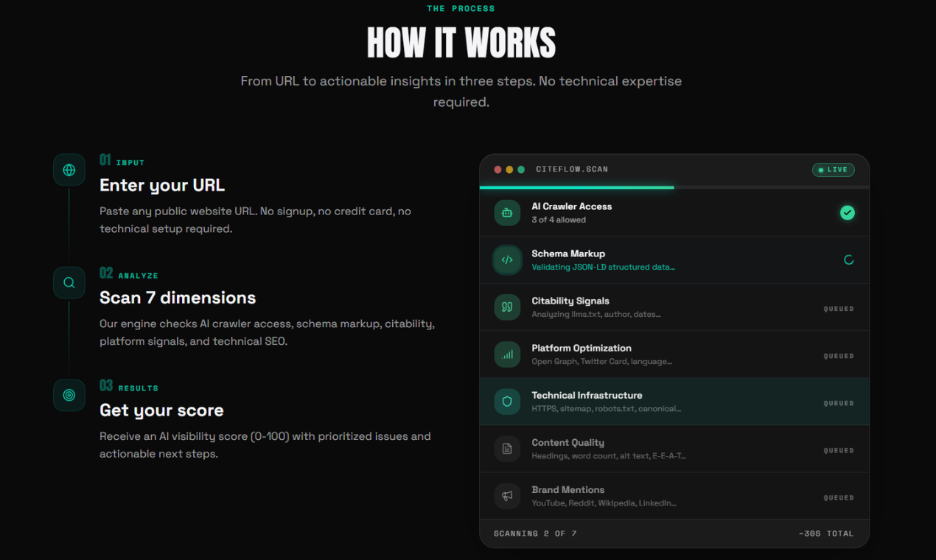Viewport: 936px width, 560px height.
Task: Click THE PROCESS section label
Action: point(461,9)
